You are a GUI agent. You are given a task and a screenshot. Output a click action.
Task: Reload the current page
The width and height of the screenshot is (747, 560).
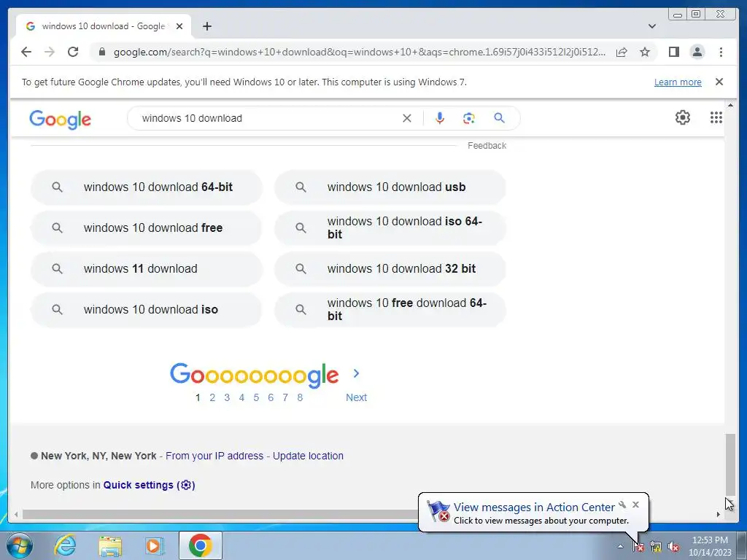tap(73, 52)
